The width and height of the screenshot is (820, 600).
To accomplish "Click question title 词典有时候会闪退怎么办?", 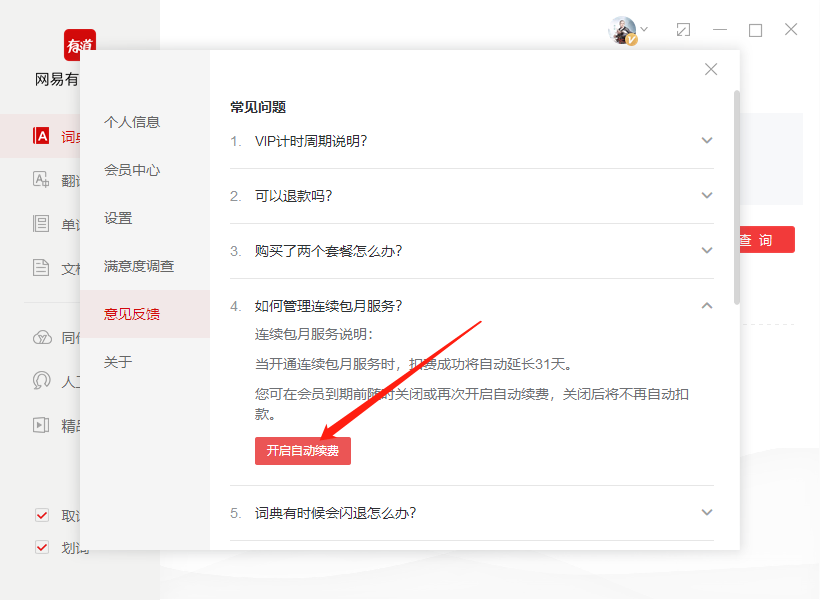I will [x=335, y=513].
